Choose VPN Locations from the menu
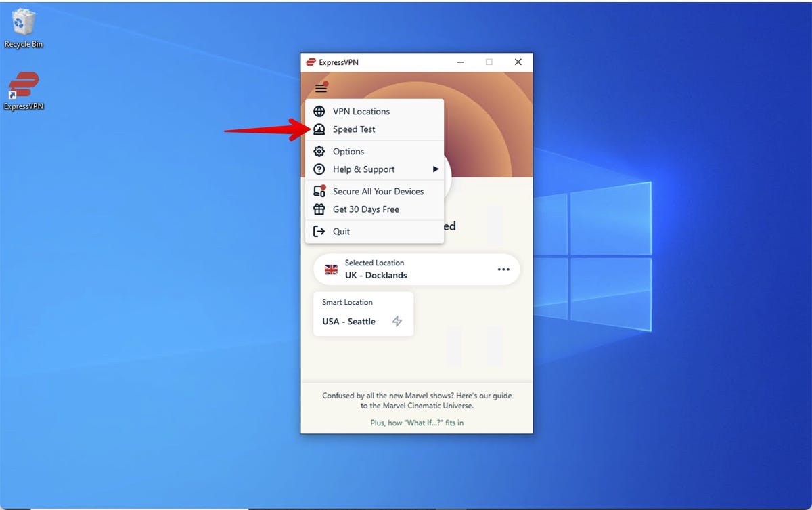 [375, 112]
